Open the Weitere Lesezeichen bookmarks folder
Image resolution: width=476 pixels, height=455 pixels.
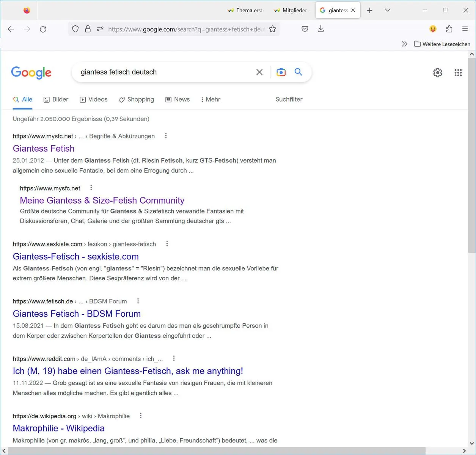[x=442, y=44]
